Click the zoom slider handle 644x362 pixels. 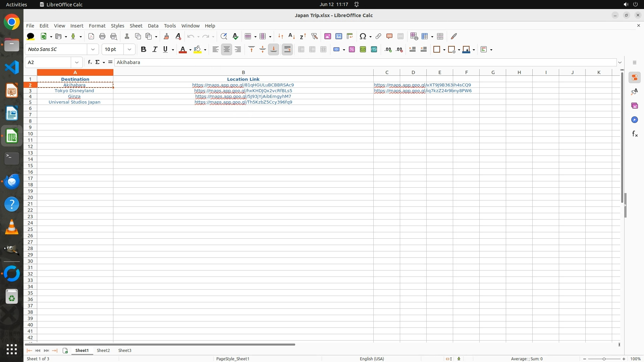click(x=604, y=359)
